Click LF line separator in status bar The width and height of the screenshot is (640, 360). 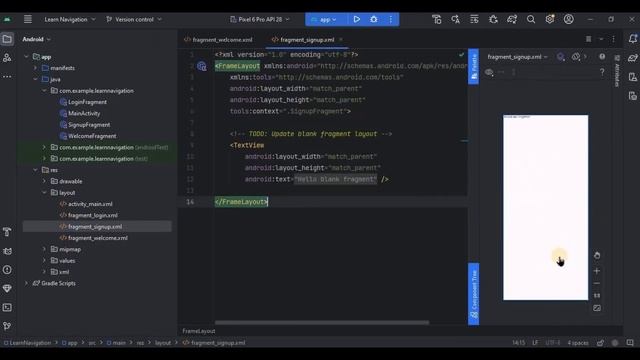point(535,343)
